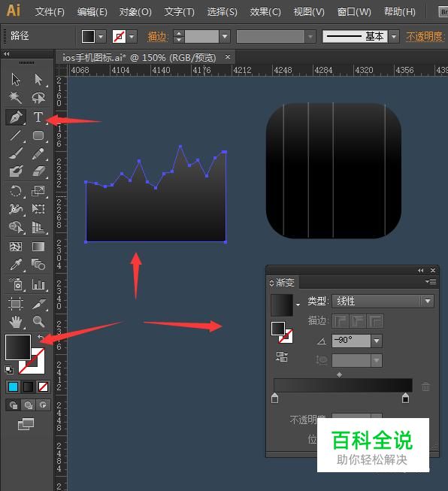Select the Symbol Sprayer tool

[16, 284]
